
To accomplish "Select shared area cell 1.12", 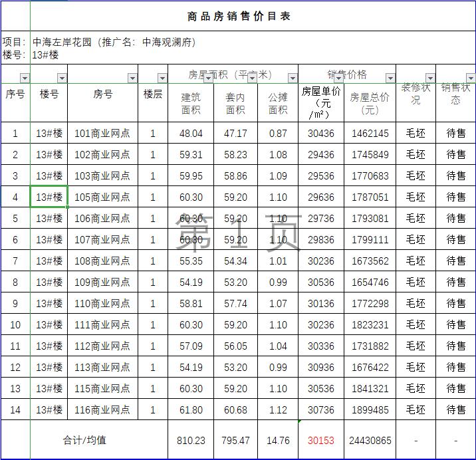I will coord(278,409).
